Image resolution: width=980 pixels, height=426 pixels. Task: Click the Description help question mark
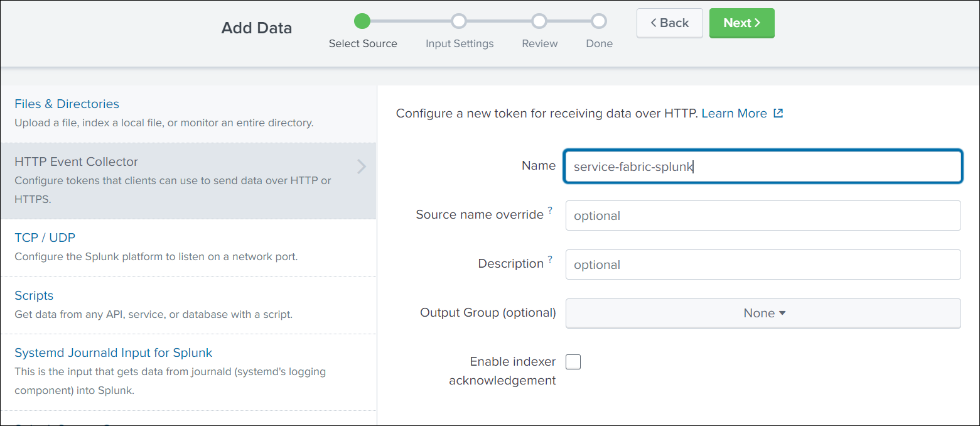tap(550, 258)
